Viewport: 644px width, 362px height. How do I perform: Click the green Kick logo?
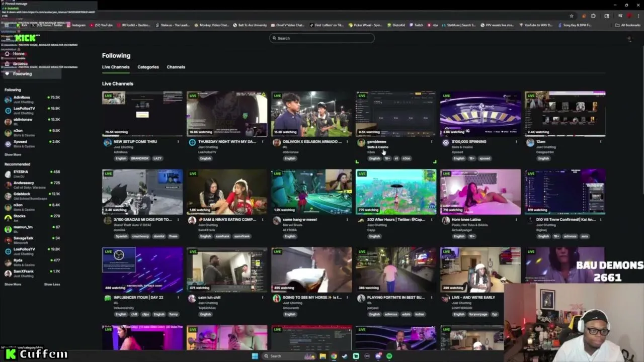[x=25, y=38]
